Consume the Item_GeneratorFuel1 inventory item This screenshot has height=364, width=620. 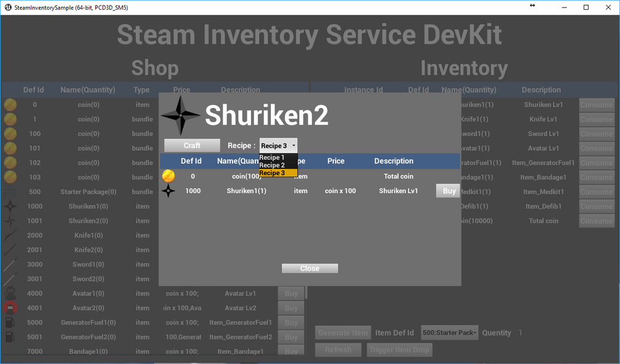click(597, 163)
